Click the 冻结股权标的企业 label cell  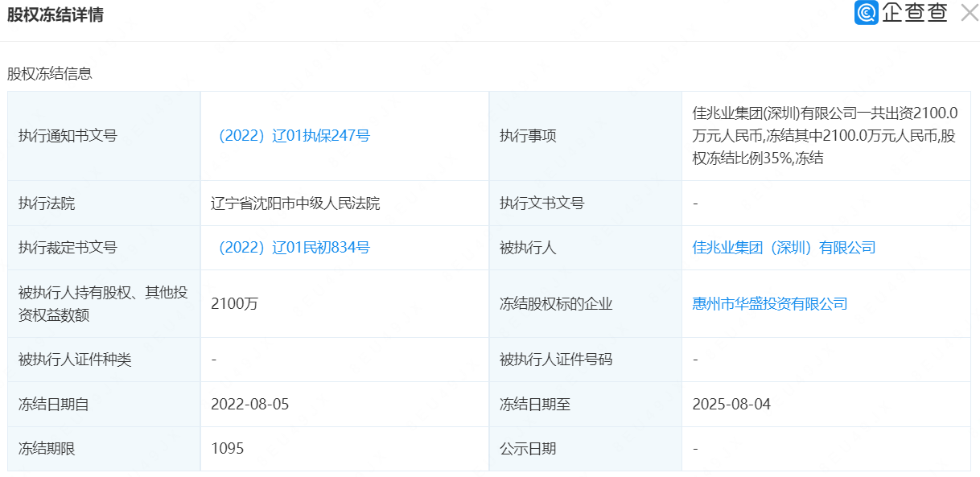(556, 304)
